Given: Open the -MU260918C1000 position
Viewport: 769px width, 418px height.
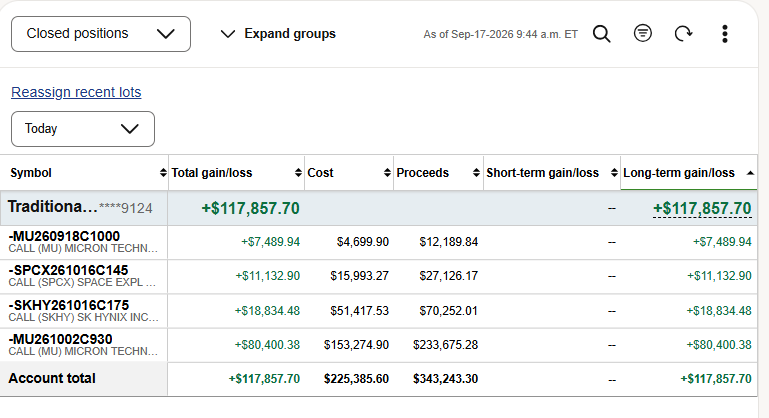Looking at the screenshot, I should click(x=64, y=236).
